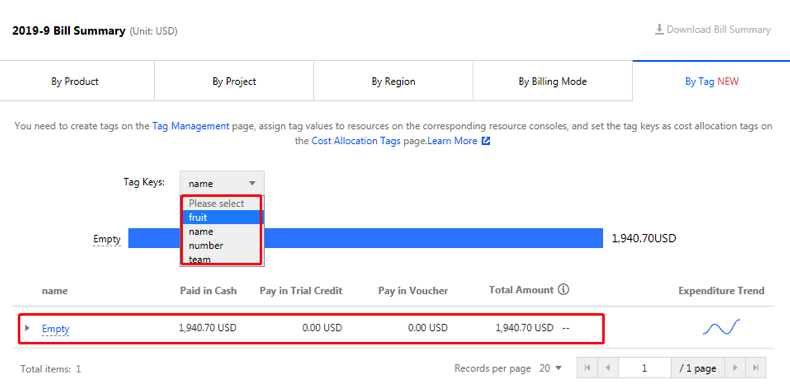
Task: Click the Learn More link
Action: (x=452, y=141)
